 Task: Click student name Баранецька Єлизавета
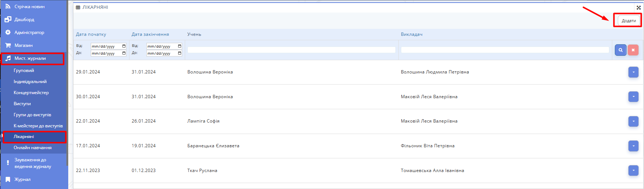213,146
